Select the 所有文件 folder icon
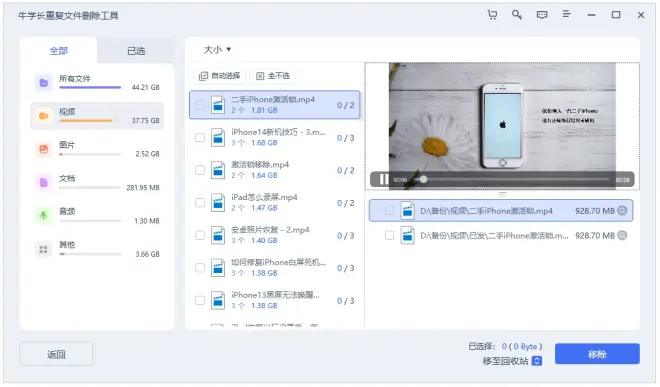This screenshot has height=387, width=660. (x=43, y=83)
